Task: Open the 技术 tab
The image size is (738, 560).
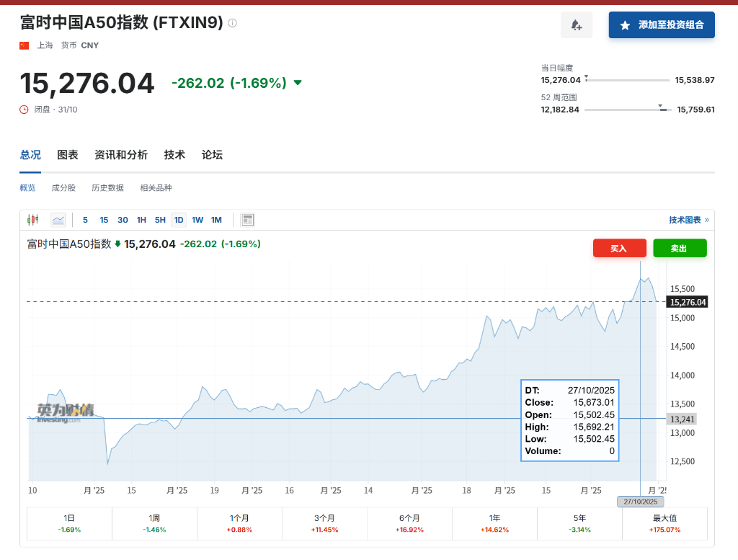Action: click(x=174, y=155)
